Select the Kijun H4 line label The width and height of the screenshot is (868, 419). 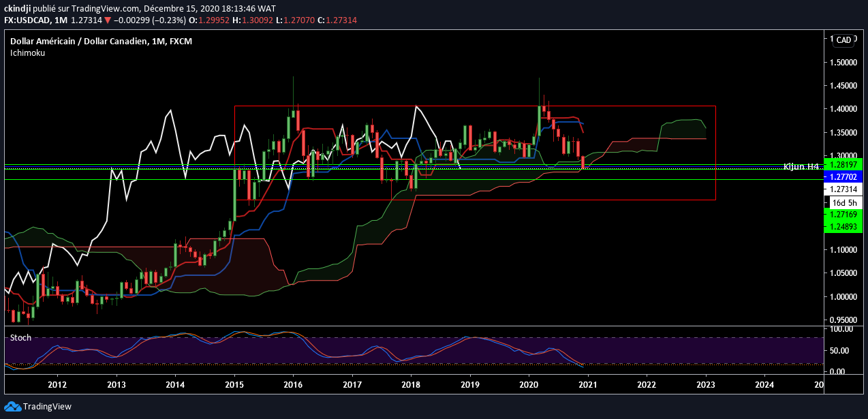[801, 166]
